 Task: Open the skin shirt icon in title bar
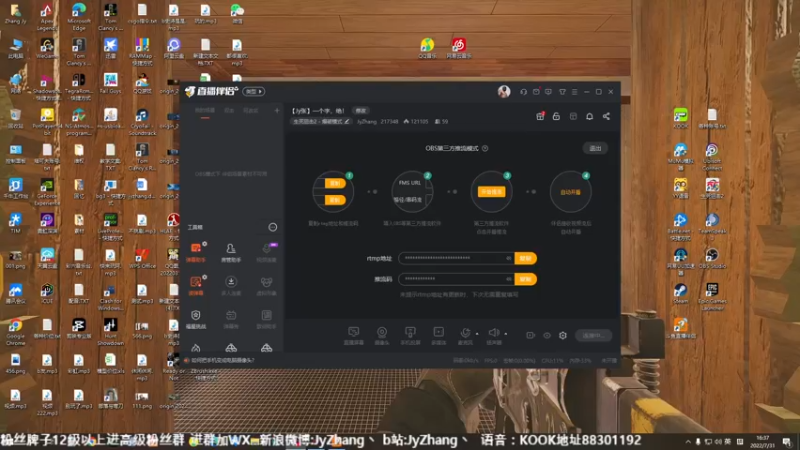click(x=562, y=92)
